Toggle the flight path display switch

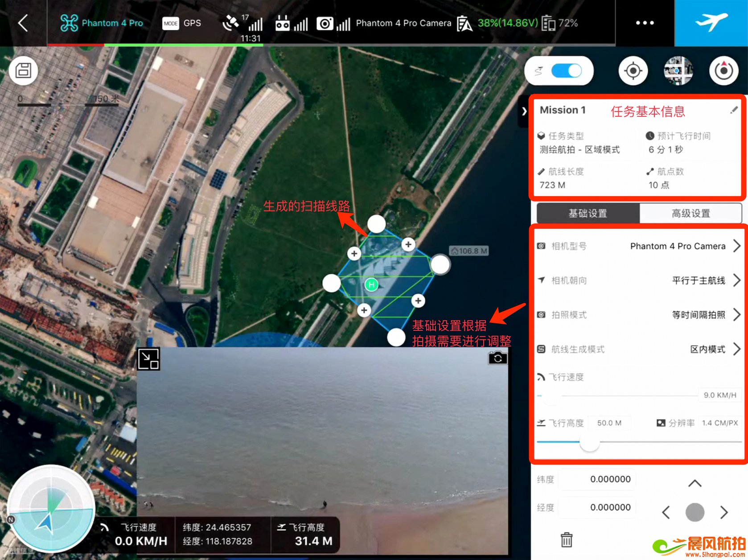coord(566,70)
